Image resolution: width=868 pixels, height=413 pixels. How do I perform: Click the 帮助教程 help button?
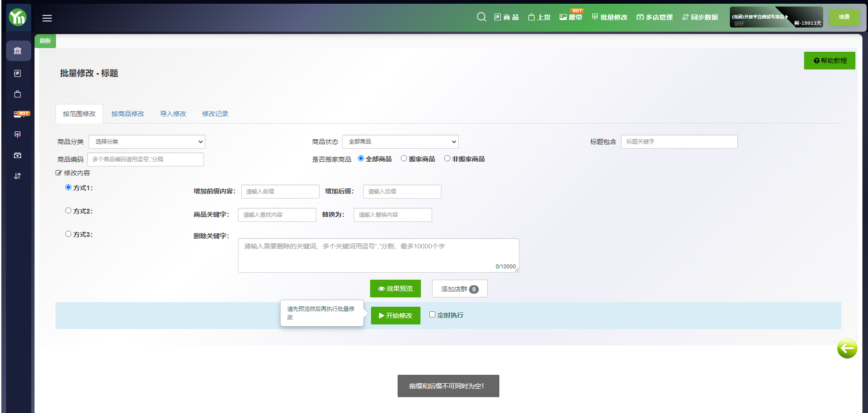coord(829,61)
